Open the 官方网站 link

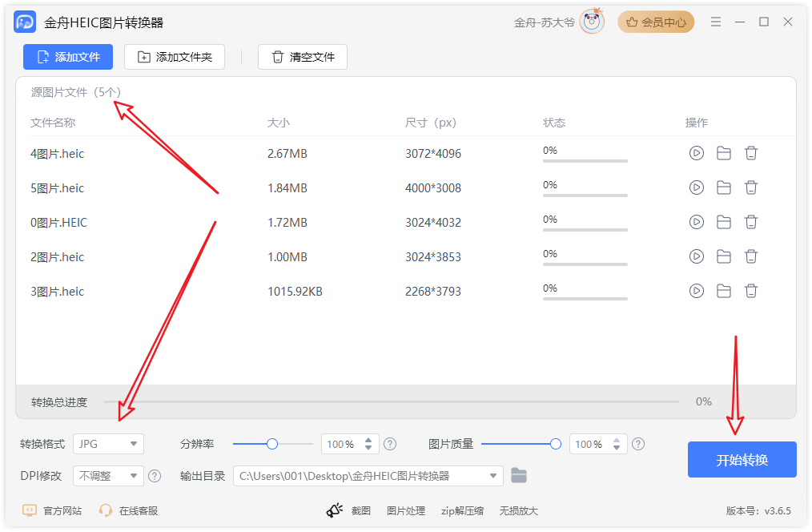click(x=52, y=510)
